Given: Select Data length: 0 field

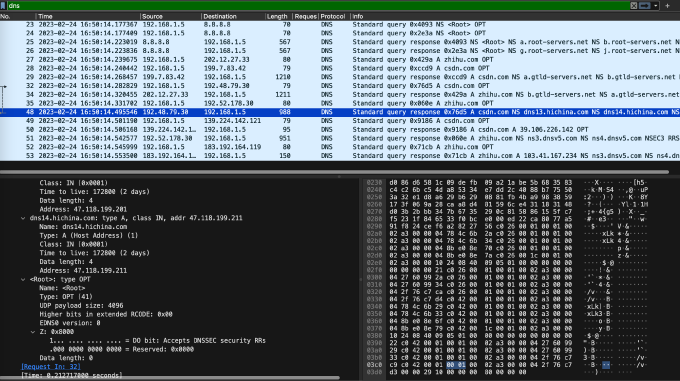Looking at the screenshot, I should coord(66,358).
